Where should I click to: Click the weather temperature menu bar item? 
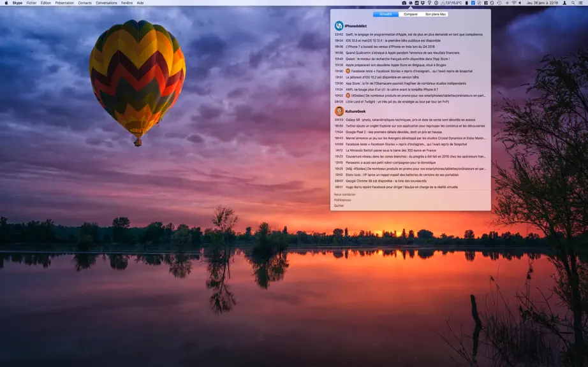(452, 3)
